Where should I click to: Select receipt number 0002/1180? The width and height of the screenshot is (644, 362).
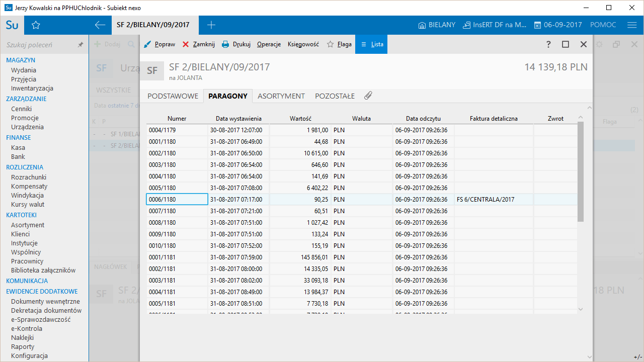coord(177,153)
